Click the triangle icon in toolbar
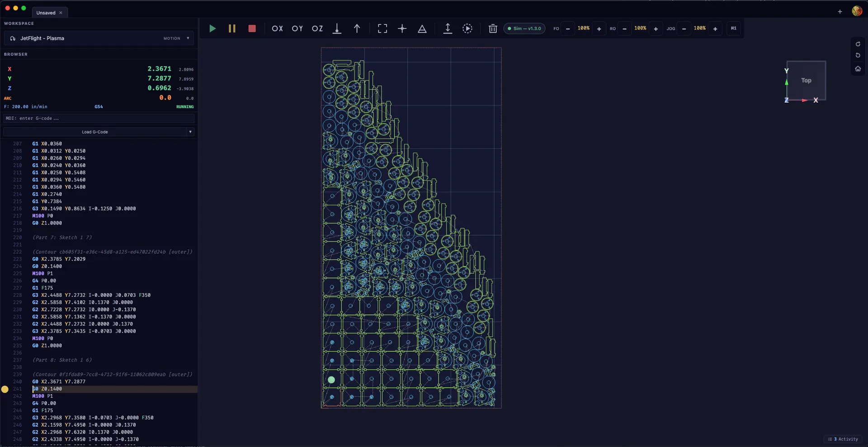The width and height of the screenshot is (868, 447). coord(422,29)
